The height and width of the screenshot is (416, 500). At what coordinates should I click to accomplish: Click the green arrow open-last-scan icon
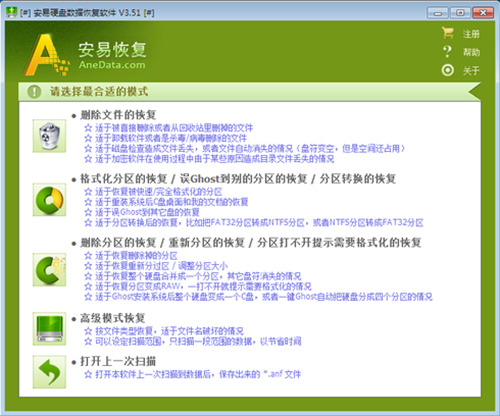49,372
